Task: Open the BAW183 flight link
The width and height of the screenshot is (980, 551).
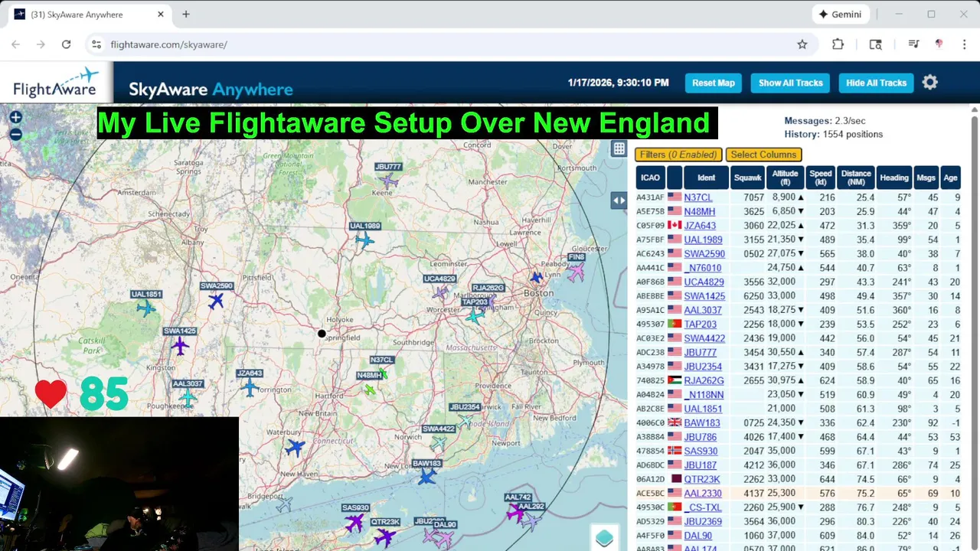Action: [702, 423]
